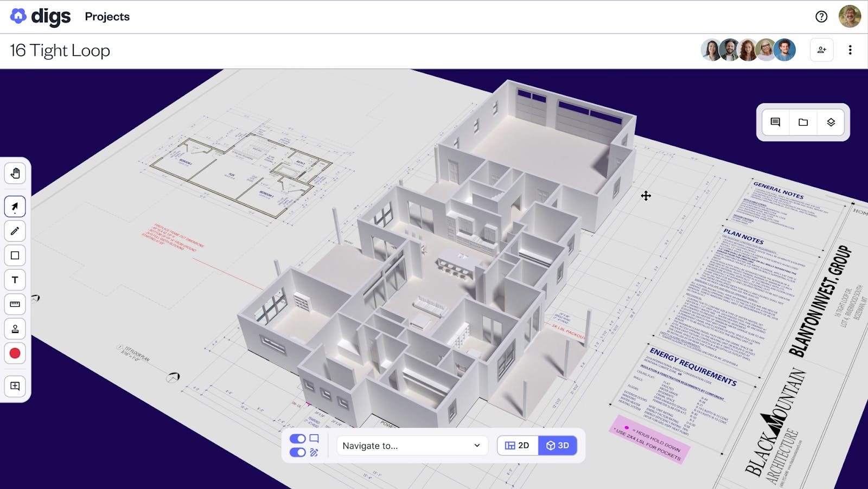Click the add comment tool icon

pyautogui.click(x=15, y=386)
